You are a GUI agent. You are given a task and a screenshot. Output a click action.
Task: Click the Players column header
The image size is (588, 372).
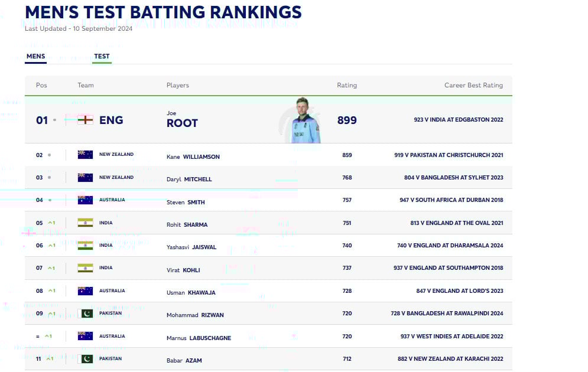[x=178, y=85]
